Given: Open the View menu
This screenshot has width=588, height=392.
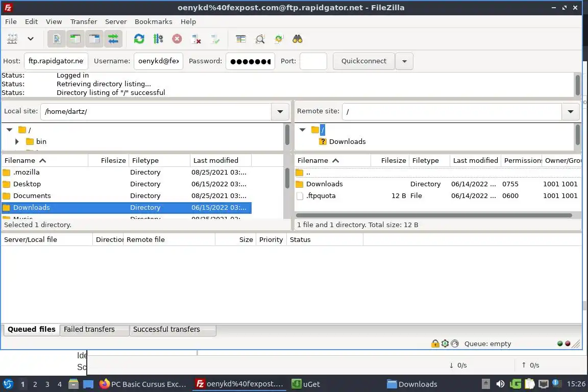Looking at the screenshot, I should pos(54,22).
